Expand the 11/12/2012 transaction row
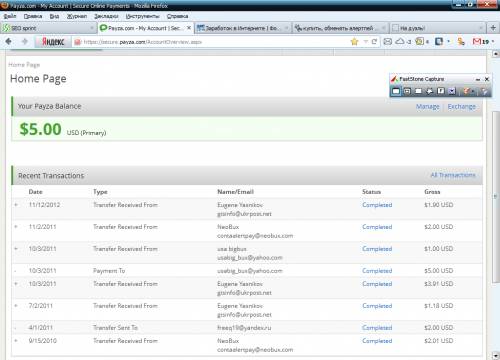 [16, 205]
